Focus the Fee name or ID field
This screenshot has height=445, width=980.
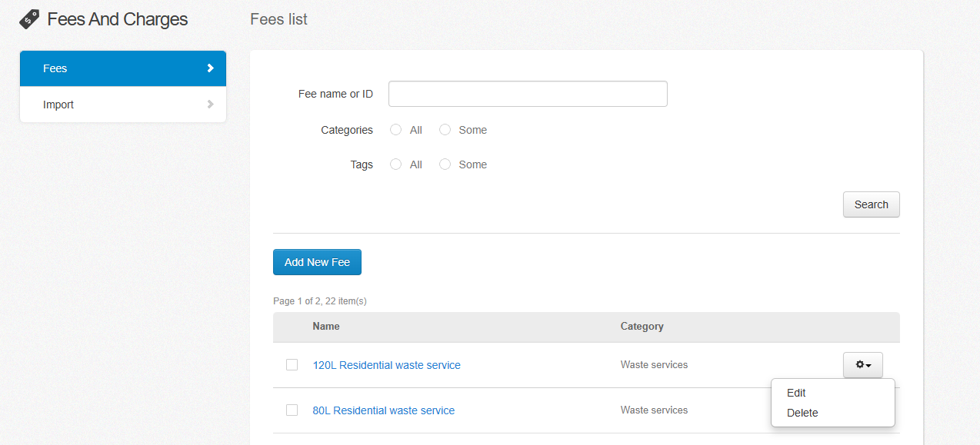[528, 94]
